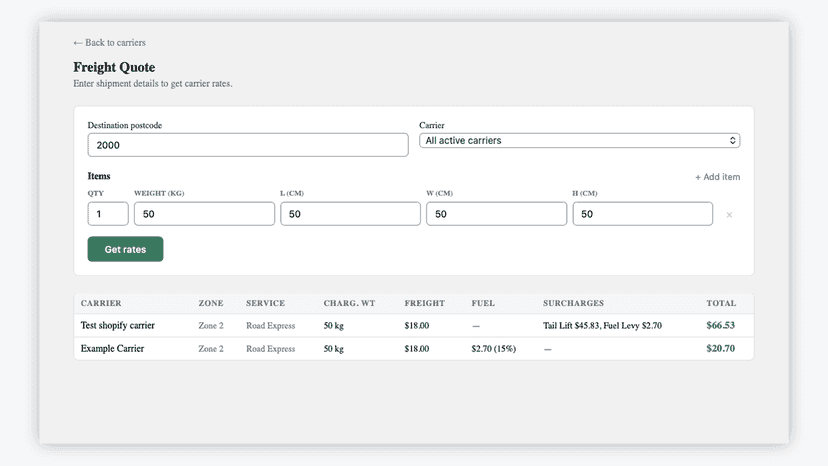The height and width of the screenshot is (466, 828).
Task: Click 50 kg in Example Carrier row
Action: pyautogui.click(x=333, y=349)
